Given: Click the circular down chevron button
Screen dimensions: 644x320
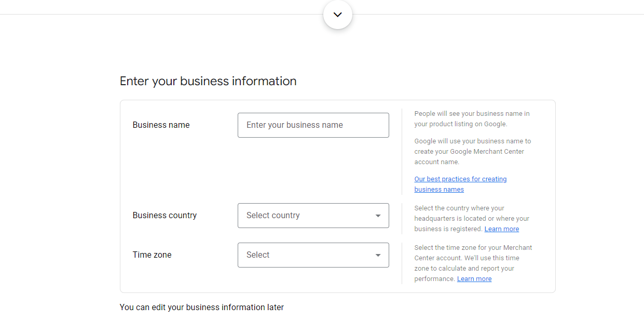Looking at the screenshot, I should [x=338, y=15].
